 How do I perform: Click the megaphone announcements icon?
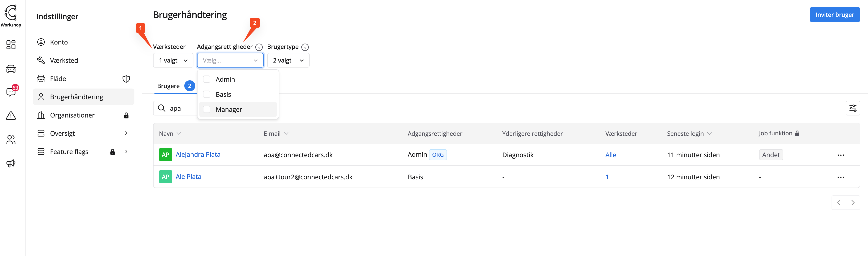pos(11,164)
